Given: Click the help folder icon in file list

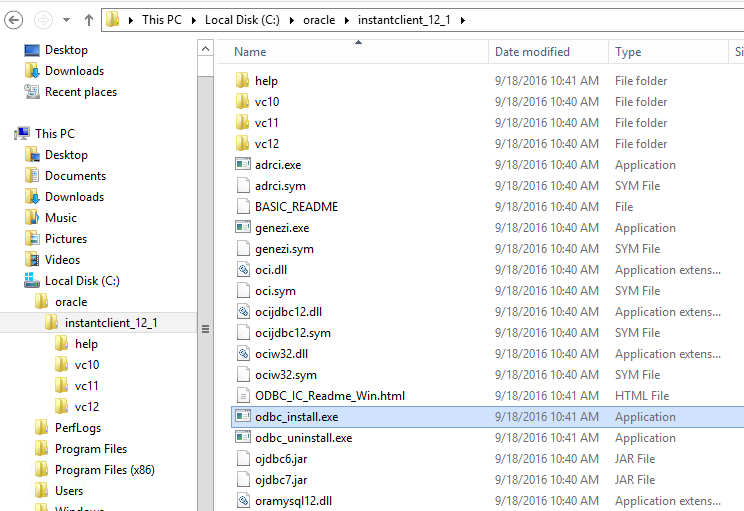Looking at the screenshot, I should click(x=242, y=80).
